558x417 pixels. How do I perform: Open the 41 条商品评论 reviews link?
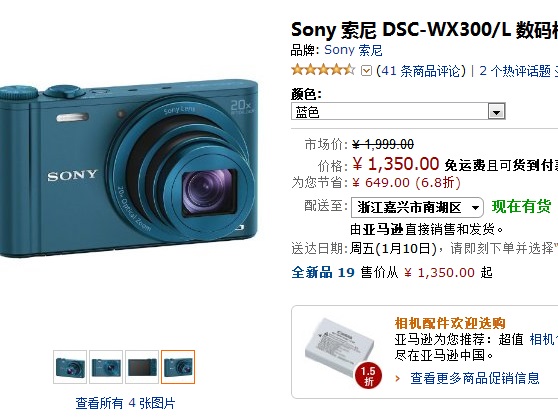[421, 71]
